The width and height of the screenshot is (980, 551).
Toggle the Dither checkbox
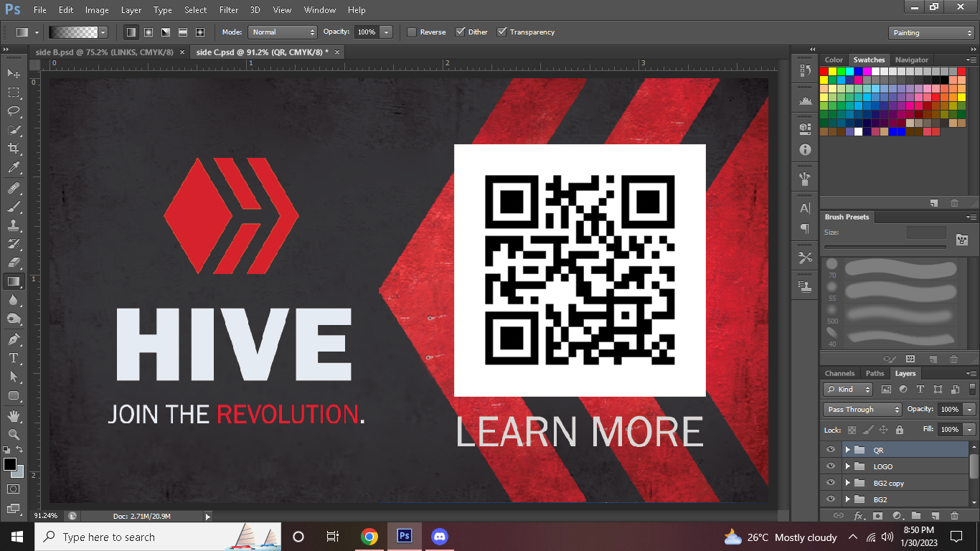[461, 32]
